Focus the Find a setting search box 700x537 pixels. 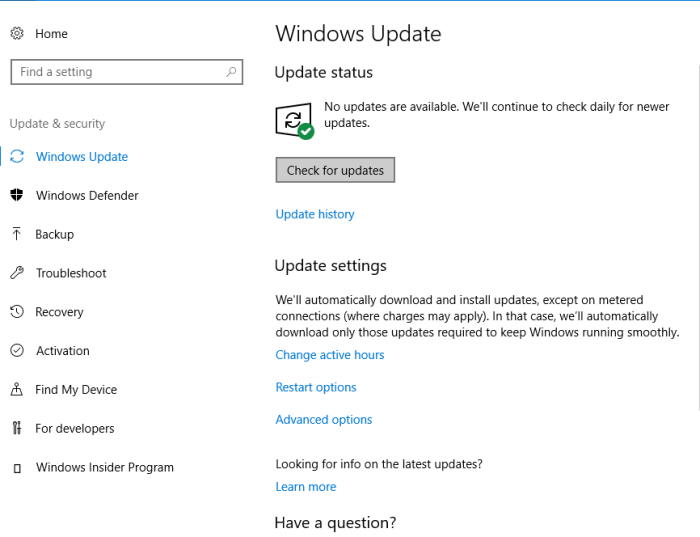127,72
